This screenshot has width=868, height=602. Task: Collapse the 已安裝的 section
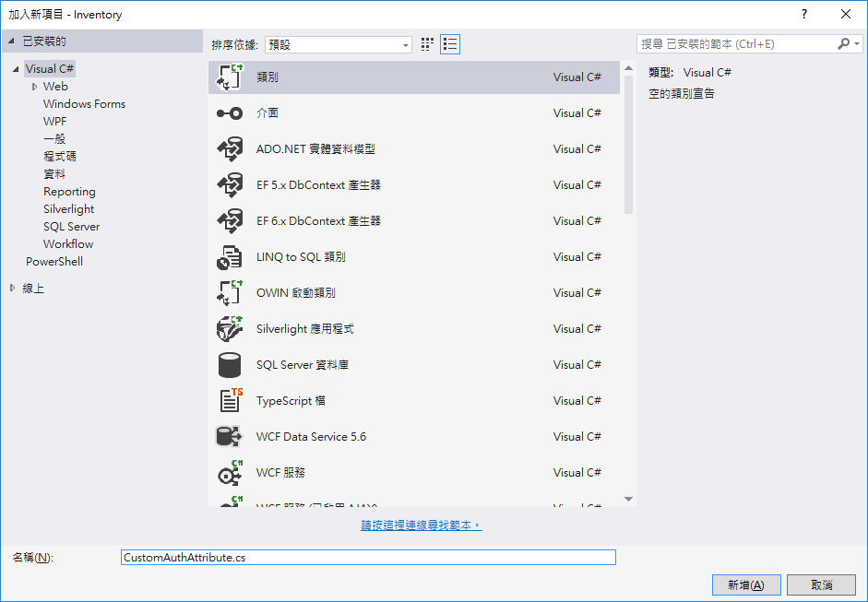coord(12,41)
